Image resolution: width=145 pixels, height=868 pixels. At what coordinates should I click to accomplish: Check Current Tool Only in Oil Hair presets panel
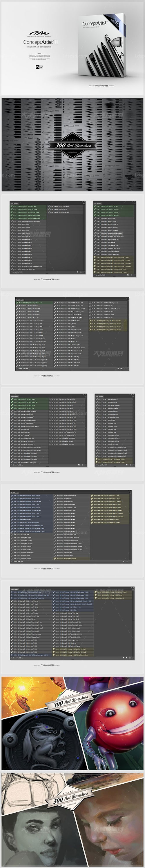[x=17, y=561]
